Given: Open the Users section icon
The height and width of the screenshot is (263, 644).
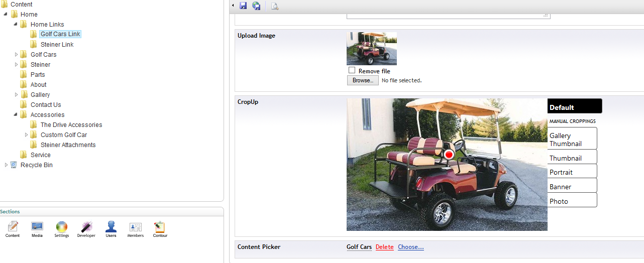Looking at the screenshot, I should (x=111, y=227).
